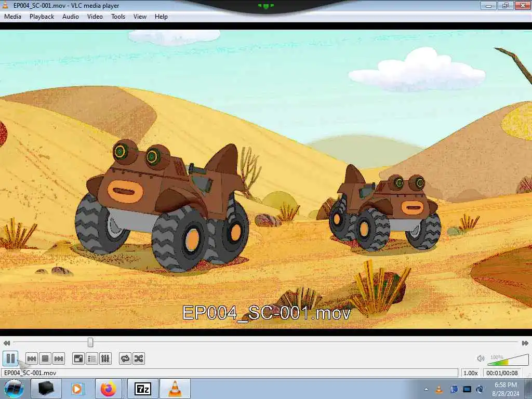Click the VLC cone tray icon
This screenshot has height=399, width=532.
click(x=439, y=389)
